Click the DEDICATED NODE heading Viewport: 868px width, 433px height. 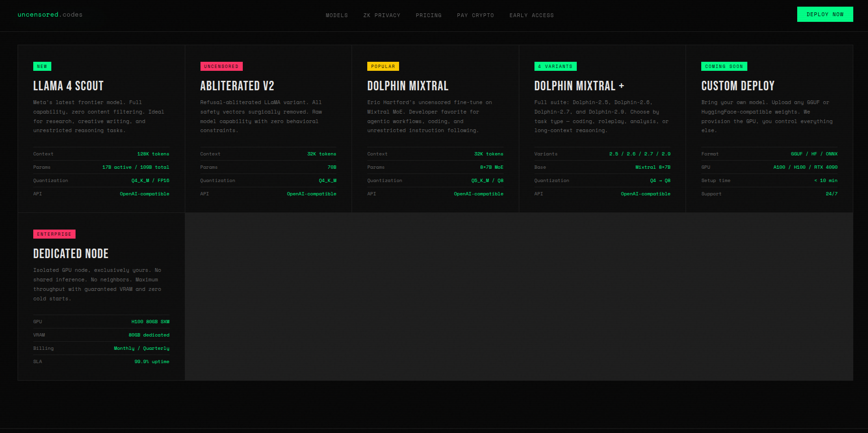pos(70,254)
